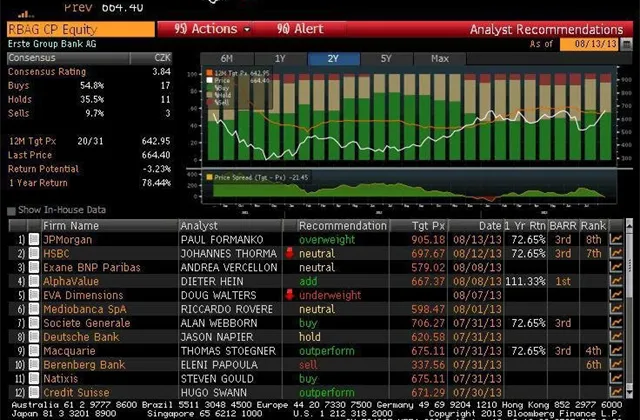This screenshot has height=420, width=640.
Task: Open chart icon for Berenberg Bank row
Action: [616, 364]
